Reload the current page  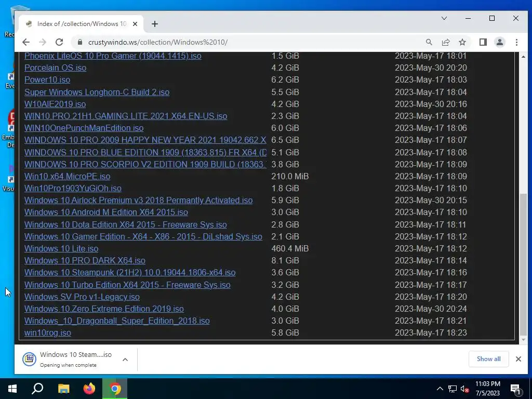coord(59,42)
